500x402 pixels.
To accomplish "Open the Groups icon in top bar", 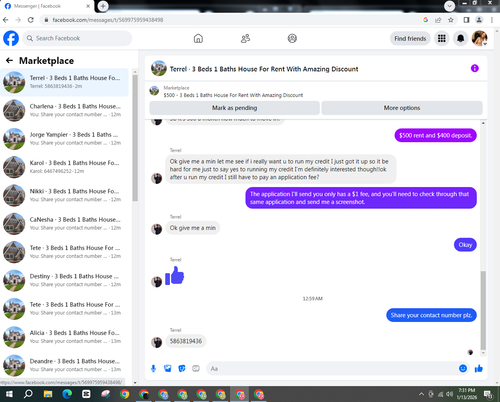I will (292, 38).
